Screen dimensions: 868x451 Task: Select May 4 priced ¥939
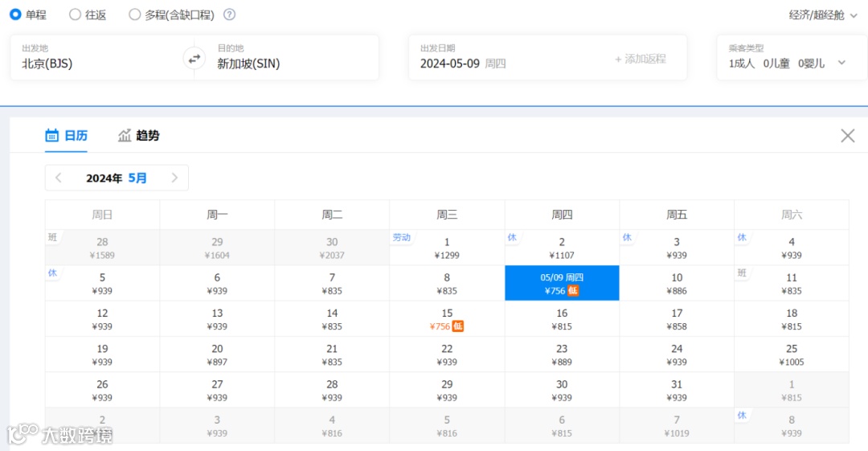point(792,248)
